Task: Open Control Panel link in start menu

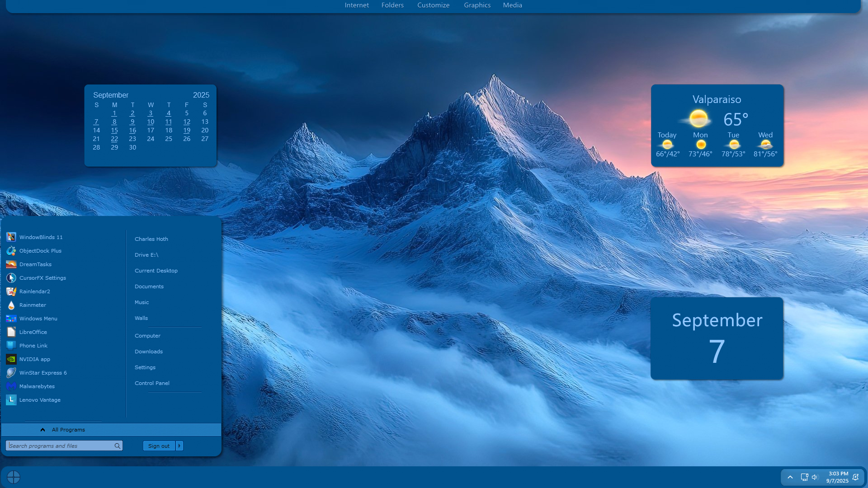Action: (152, 383)
